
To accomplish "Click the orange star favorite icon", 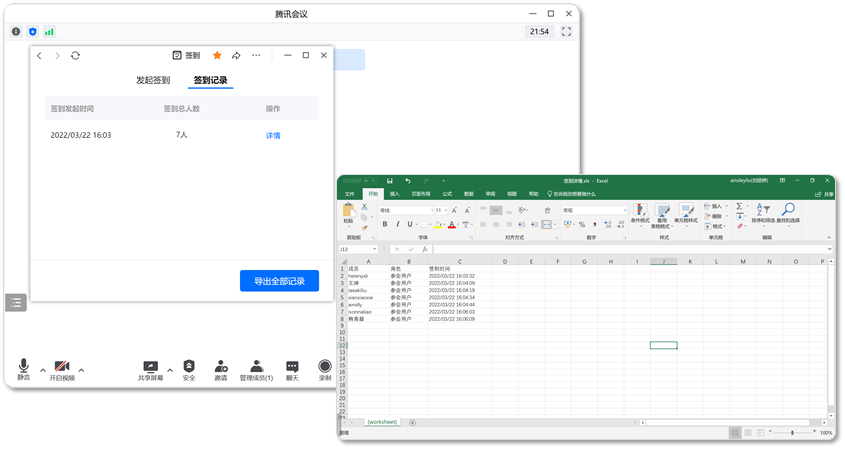I will (x=217, y=56).
